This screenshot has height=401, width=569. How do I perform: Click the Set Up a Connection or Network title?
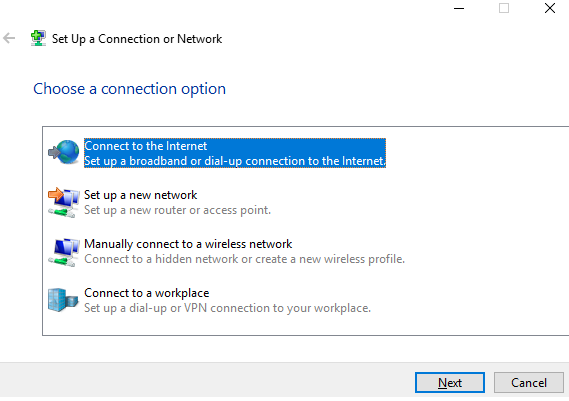tap(137, 39)
